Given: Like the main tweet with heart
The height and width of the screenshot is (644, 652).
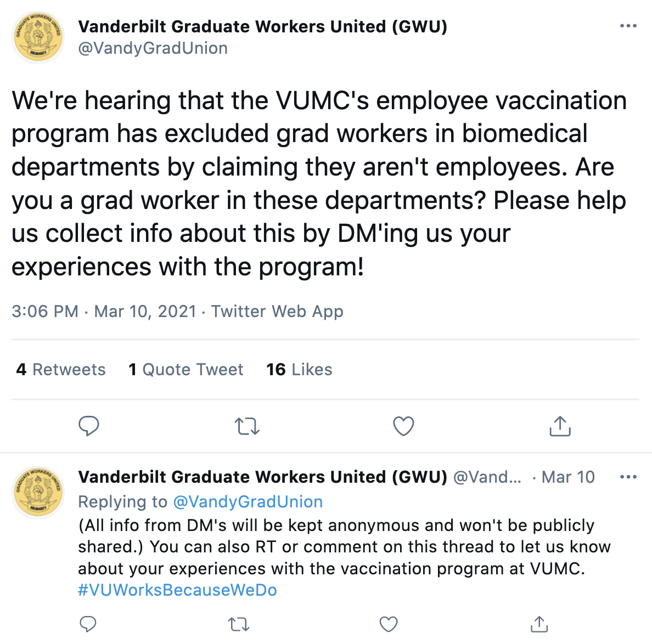Looking at the screenshot, I should 403,426.
